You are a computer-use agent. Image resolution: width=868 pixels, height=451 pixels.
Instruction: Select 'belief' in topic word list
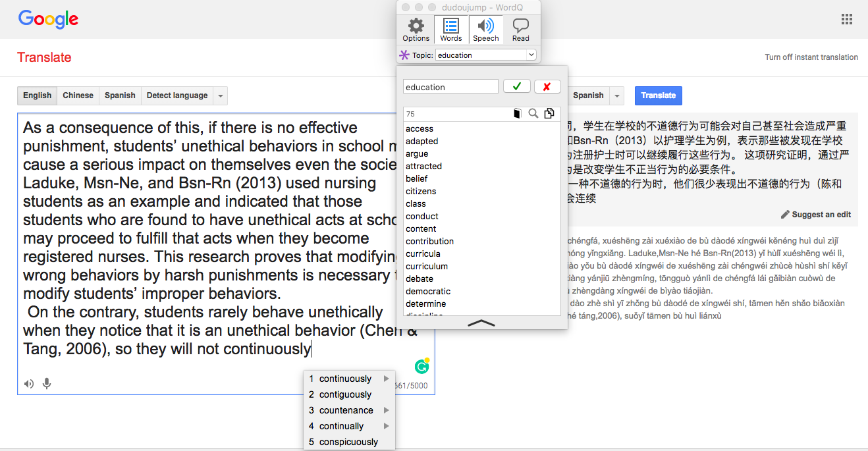(x=416, y=178)
